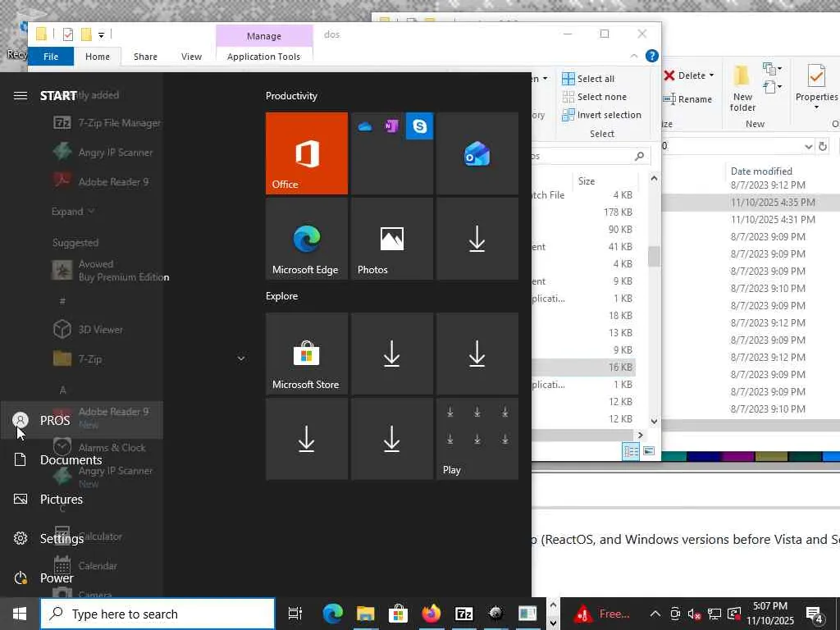Image resolution: width=840 pixels, height=630 pixels.
Task: Click New folder in the ribbon
Action: click(742, 88)
